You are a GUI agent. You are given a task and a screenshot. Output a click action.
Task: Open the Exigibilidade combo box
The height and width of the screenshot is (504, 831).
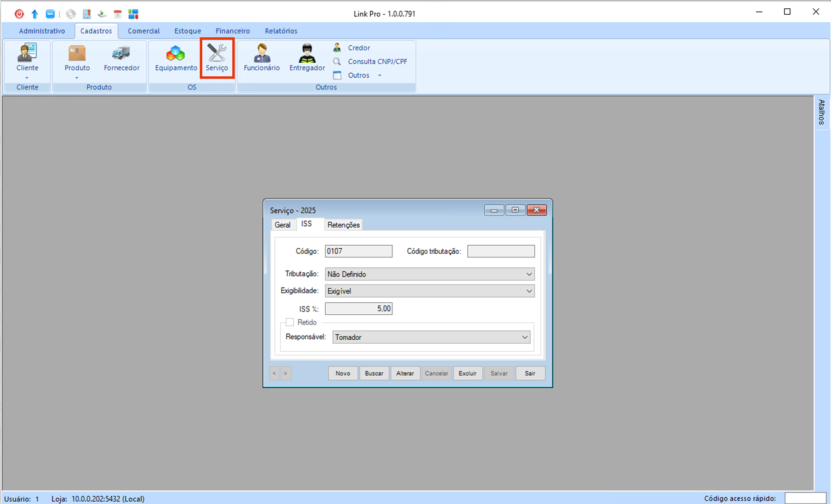529,291
